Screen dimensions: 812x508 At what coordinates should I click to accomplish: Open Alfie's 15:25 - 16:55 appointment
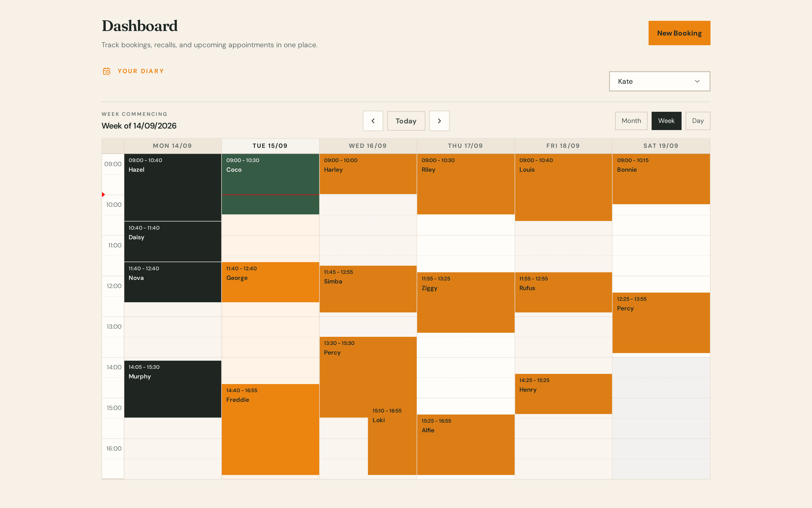[x=465, y=444]
